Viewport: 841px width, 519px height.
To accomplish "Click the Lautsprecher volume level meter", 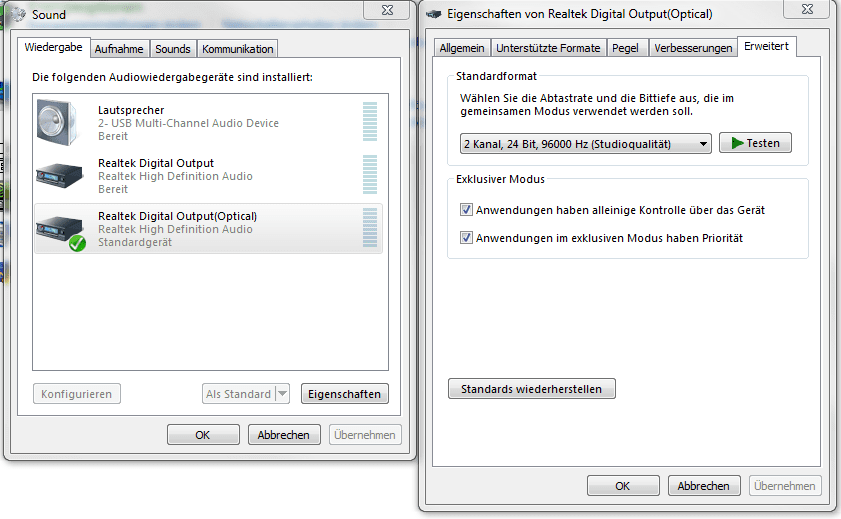I will pyautogui.click(x=370, y=122).
